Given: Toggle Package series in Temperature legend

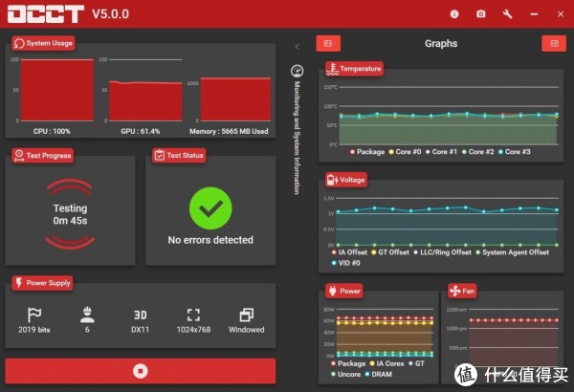Looking at the screenshot, I should (367, 151).
